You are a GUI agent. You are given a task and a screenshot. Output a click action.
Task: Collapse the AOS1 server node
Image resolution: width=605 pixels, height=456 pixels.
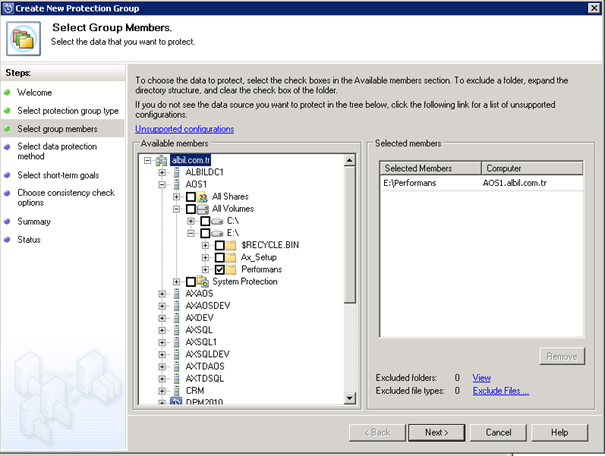point(162,184)
